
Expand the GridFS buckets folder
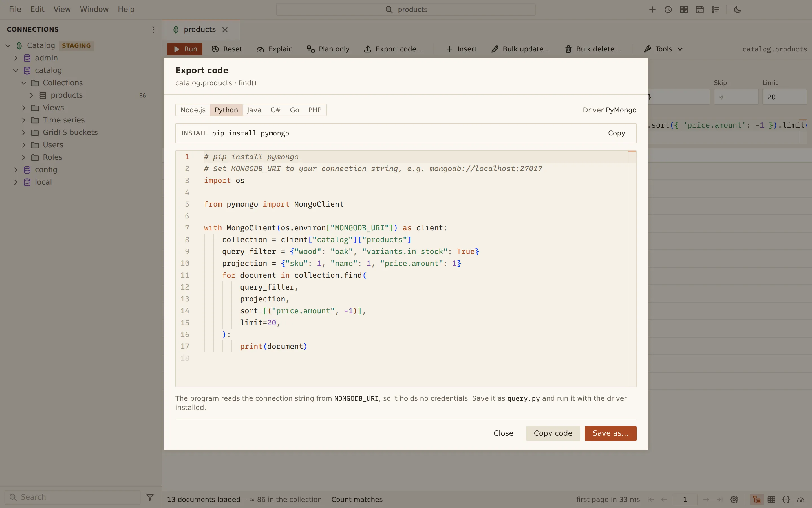pyautogui.click(x=24, y=133)
